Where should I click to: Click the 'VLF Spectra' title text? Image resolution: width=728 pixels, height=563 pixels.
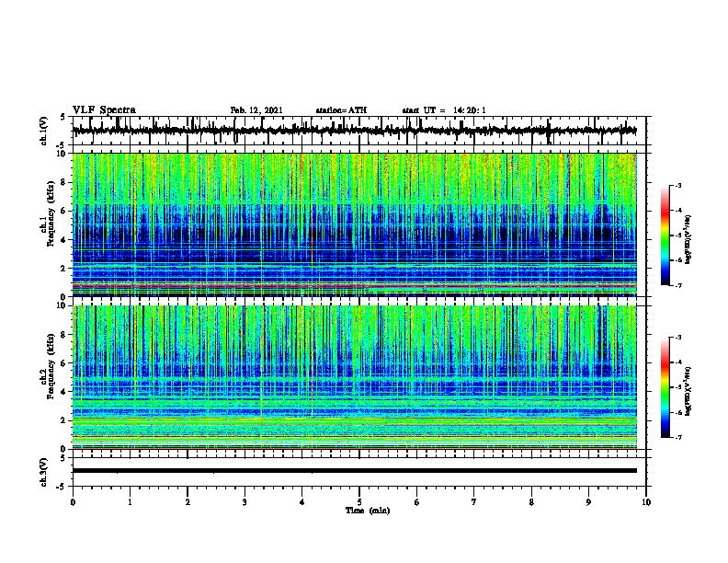tap(104, 110)
